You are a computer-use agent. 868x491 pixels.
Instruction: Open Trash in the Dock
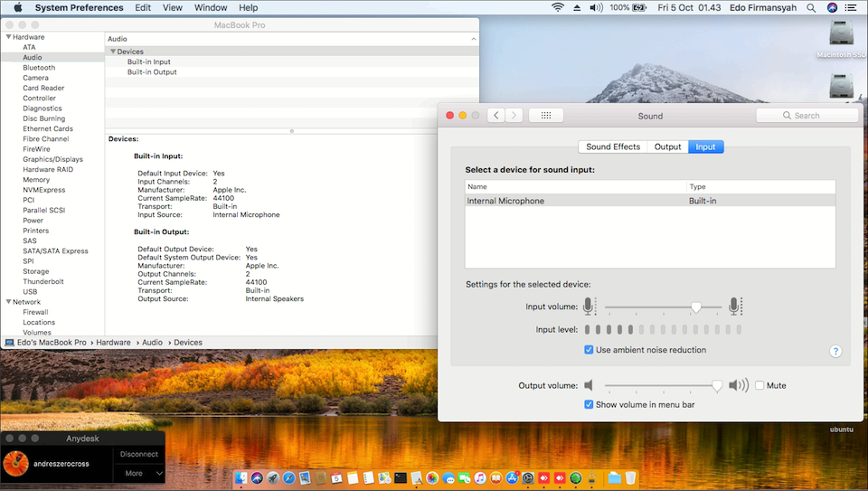click(630, 477)
